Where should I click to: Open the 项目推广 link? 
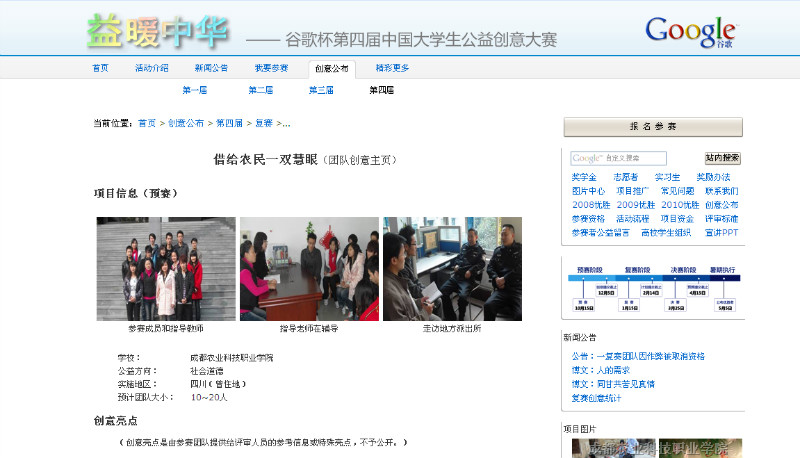click(633, 191)
